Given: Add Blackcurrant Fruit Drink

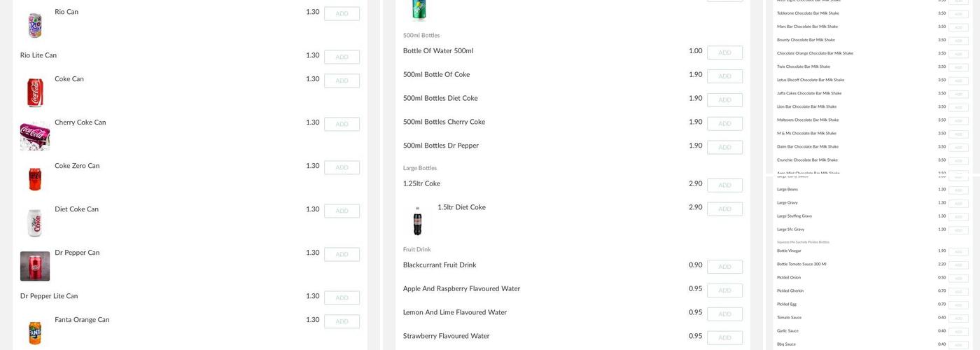Looking at the screenshot, I should point(724,267).
